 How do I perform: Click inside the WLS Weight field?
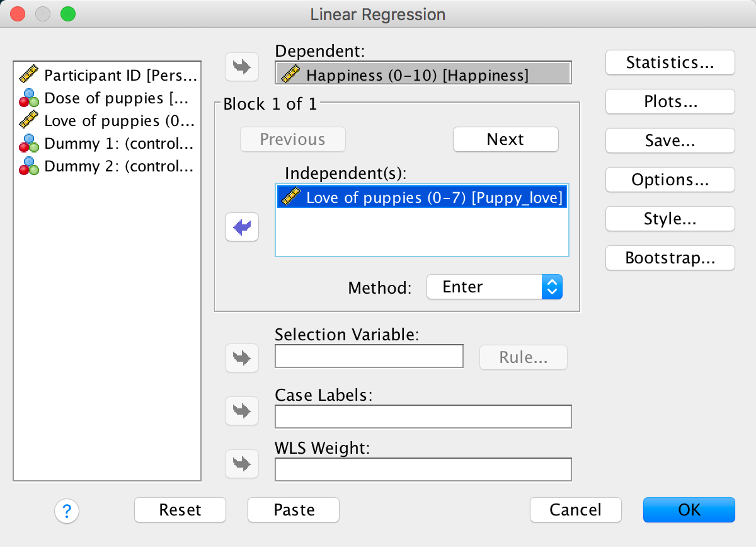[423, 469]
